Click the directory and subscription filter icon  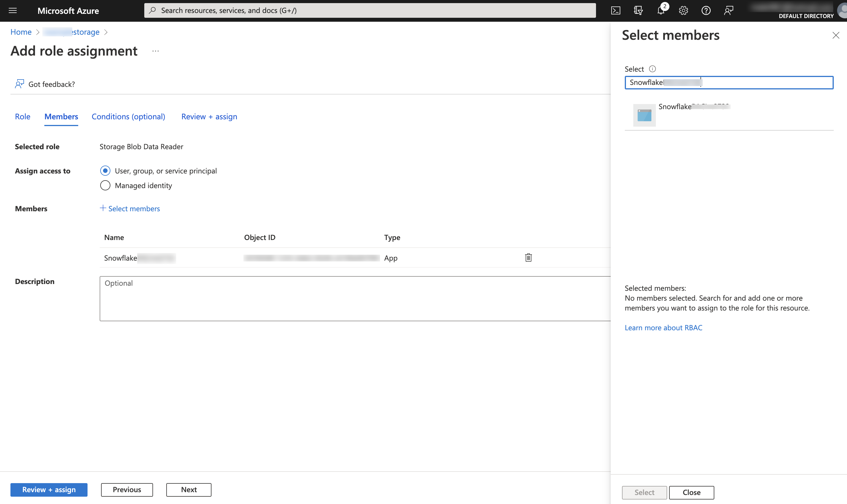click(x=639, y=10)
